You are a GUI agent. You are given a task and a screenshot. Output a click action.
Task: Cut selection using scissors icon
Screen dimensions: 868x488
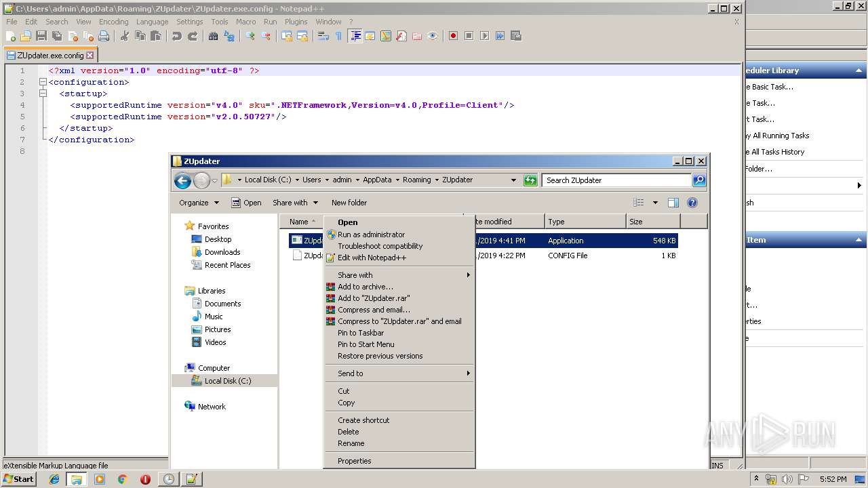[124, 36]
